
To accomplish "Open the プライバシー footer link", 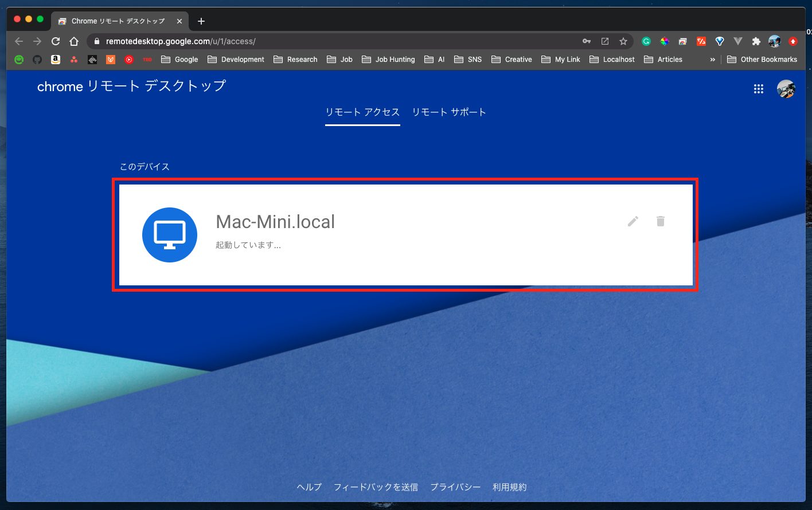I will pos(455,487).
